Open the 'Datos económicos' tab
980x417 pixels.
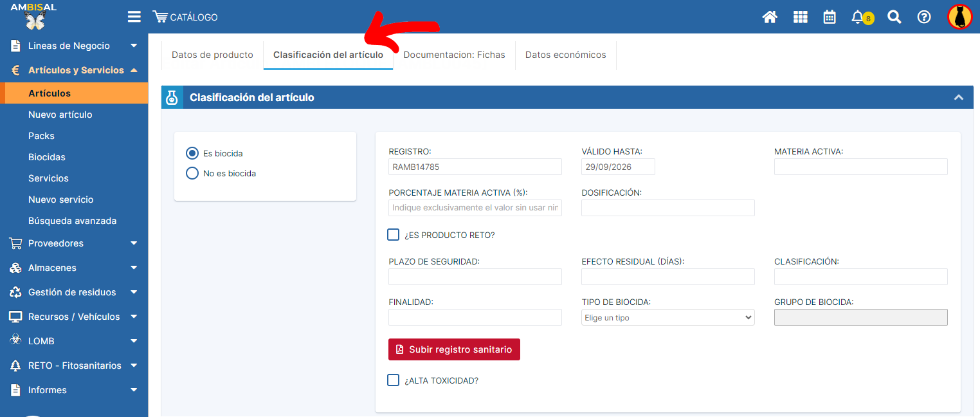pyautogui.click(x=565, y=55)
